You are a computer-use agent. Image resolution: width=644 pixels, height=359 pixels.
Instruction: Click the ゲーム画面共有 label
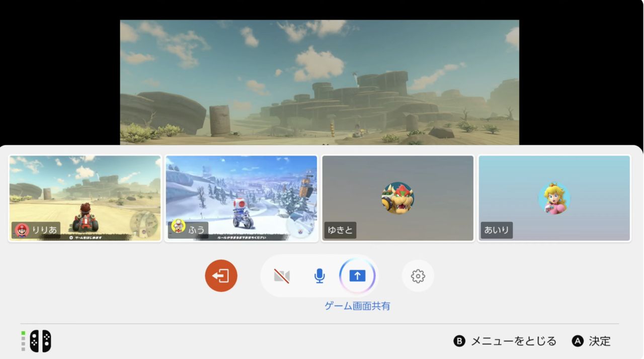click(x=357, y=306)
